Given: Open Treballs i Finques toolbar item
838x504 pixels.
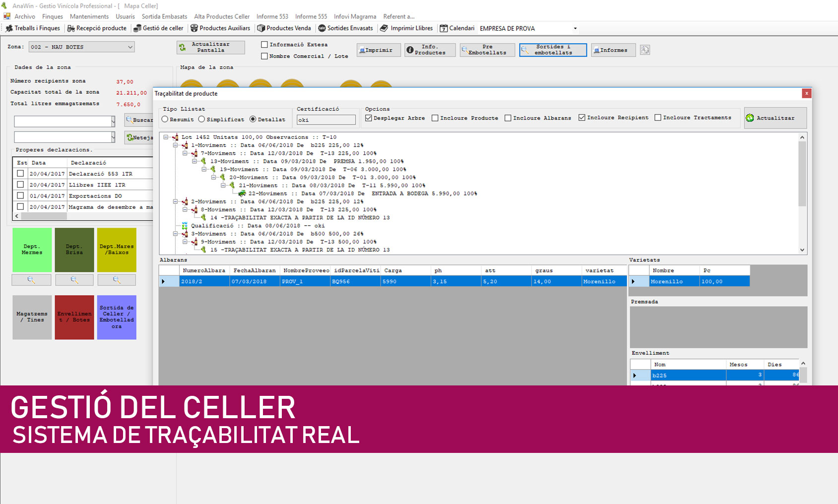Looking at the screenshot, I should coord(33,28).
